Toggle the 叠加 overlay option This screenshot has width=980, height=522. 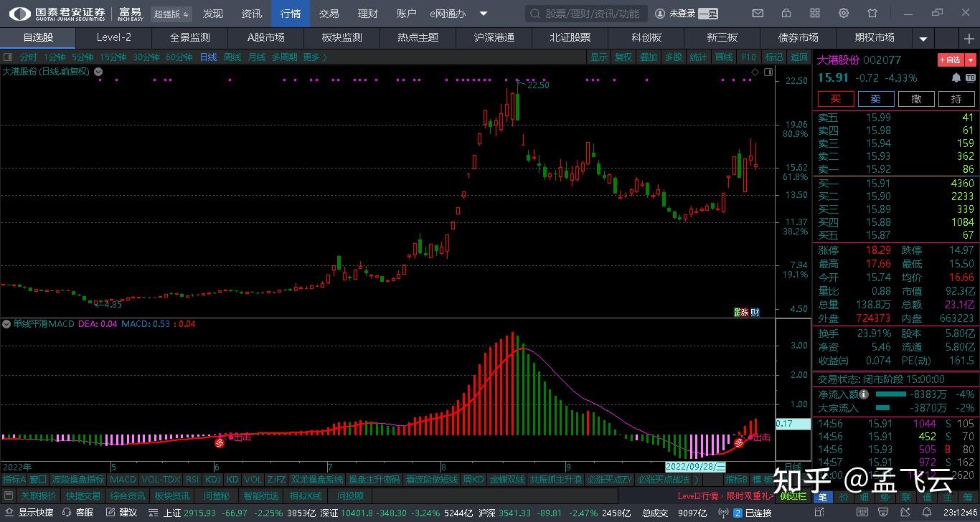coord(649,57)
